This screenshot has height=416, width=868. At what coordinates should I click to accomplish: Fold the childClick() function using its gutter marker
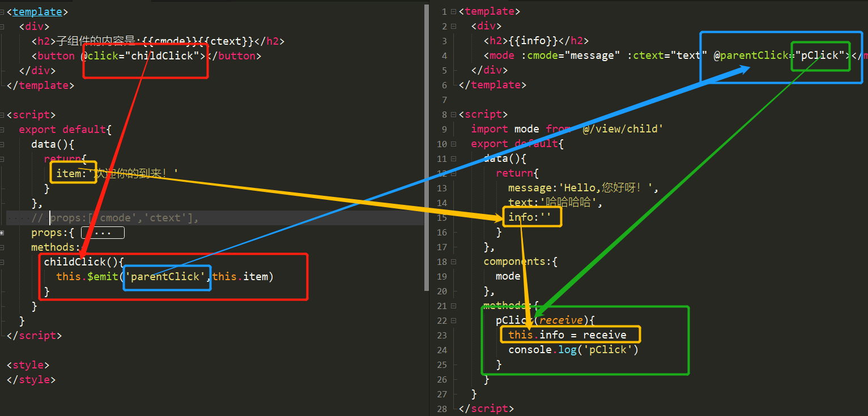pos(2,262)
